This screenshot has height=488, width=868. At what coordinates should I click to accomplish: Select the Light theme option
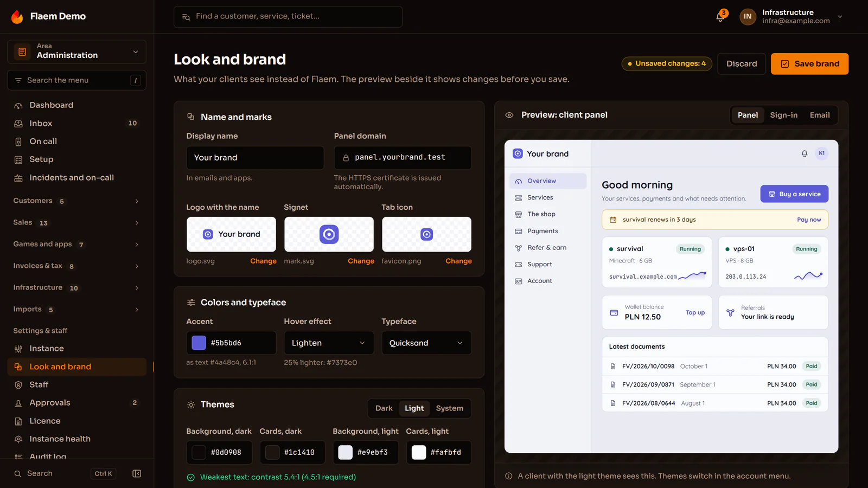coord(414,408)
